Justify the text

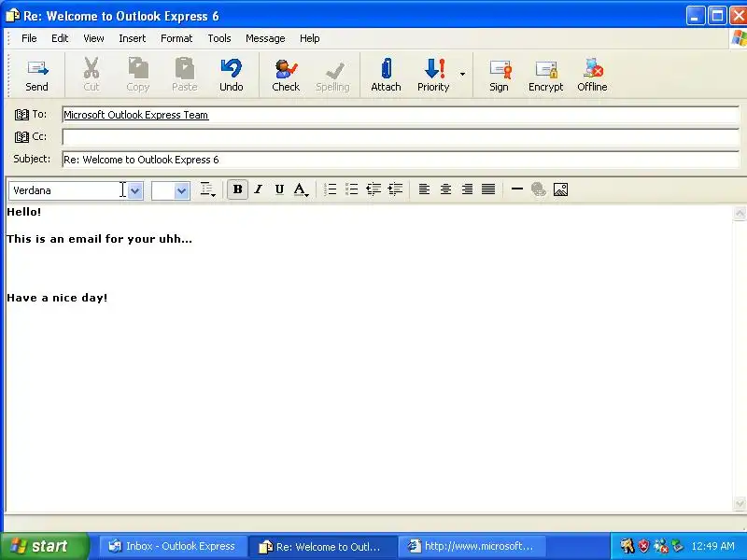[488, 189]
